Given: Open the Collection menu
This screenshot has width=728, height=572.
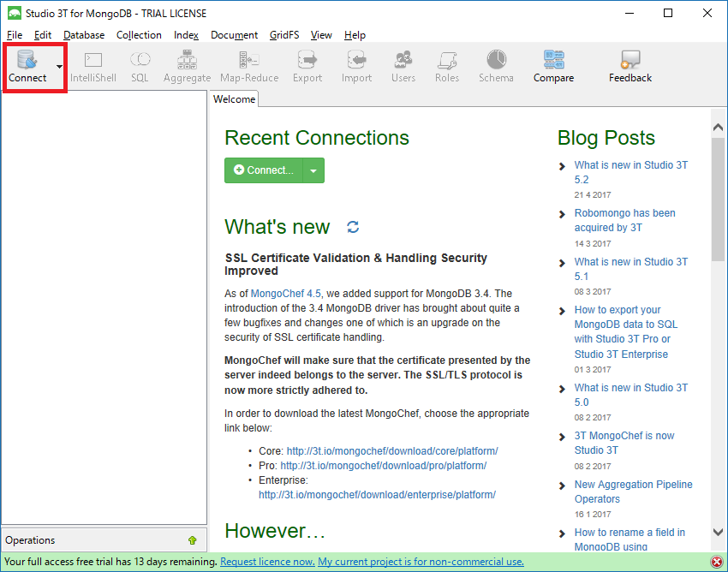Looking at the screenshot, I should tap(139, 35).
